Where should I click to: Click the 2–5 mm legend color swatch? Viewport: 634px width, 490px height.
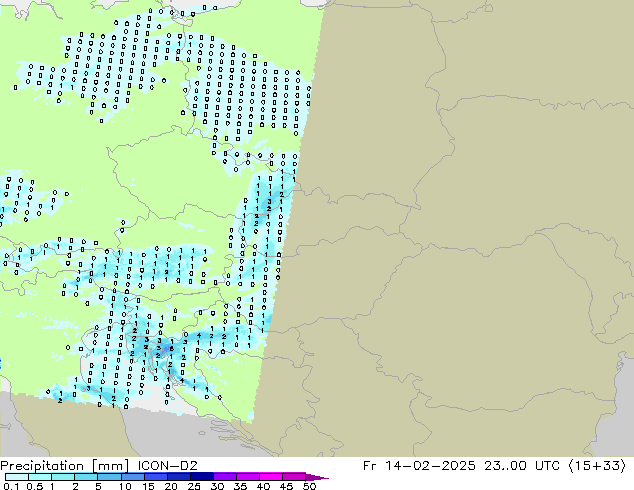(x=86, y=477)
